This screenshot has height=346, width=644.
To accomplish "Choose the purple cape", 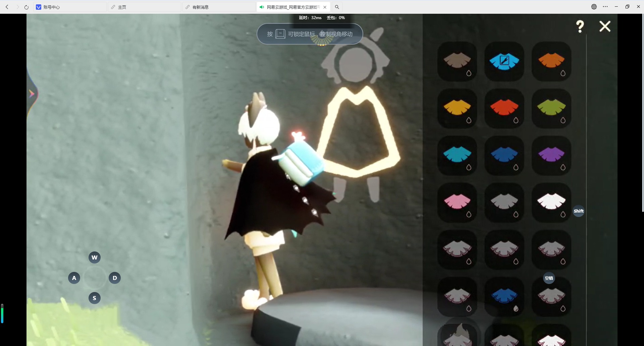I will click(x=551, y=156).
